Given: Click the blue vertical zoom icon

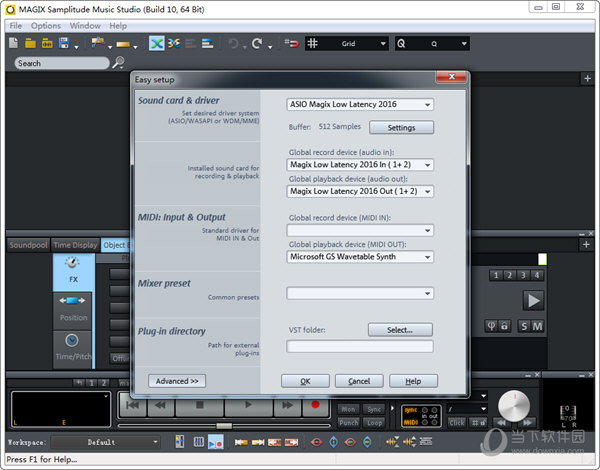Looking at the screenshot, I should [x=333, y=442].
